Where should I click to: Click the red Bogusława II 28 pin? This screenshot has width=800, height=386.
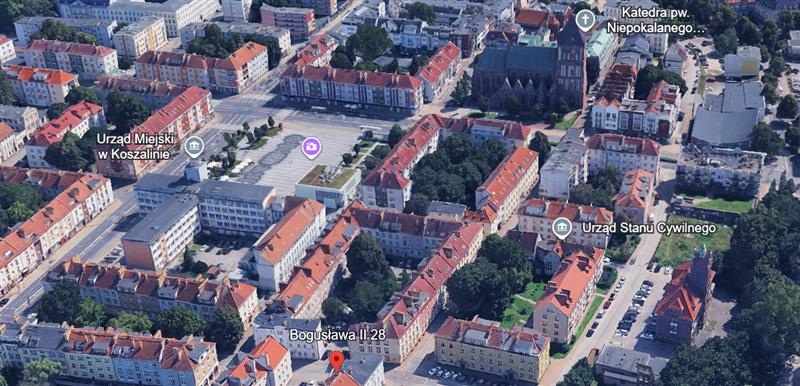(x=336, y=361)
